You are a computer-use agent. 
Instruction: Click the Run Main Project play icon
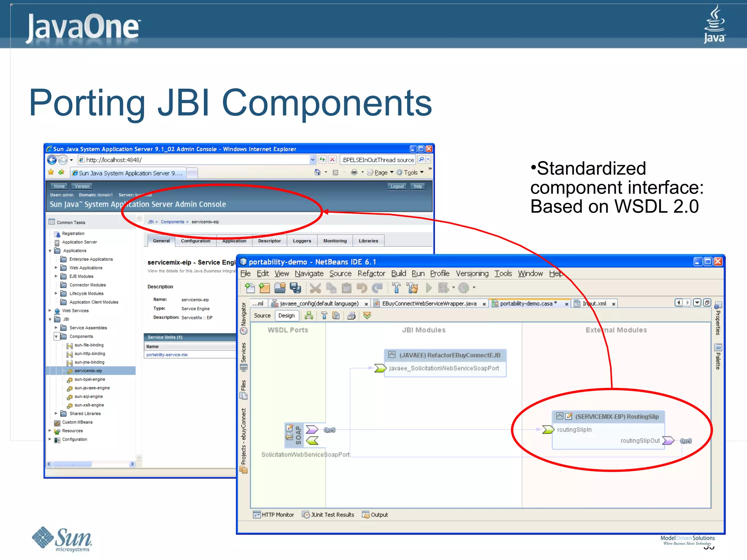(429, 288)
